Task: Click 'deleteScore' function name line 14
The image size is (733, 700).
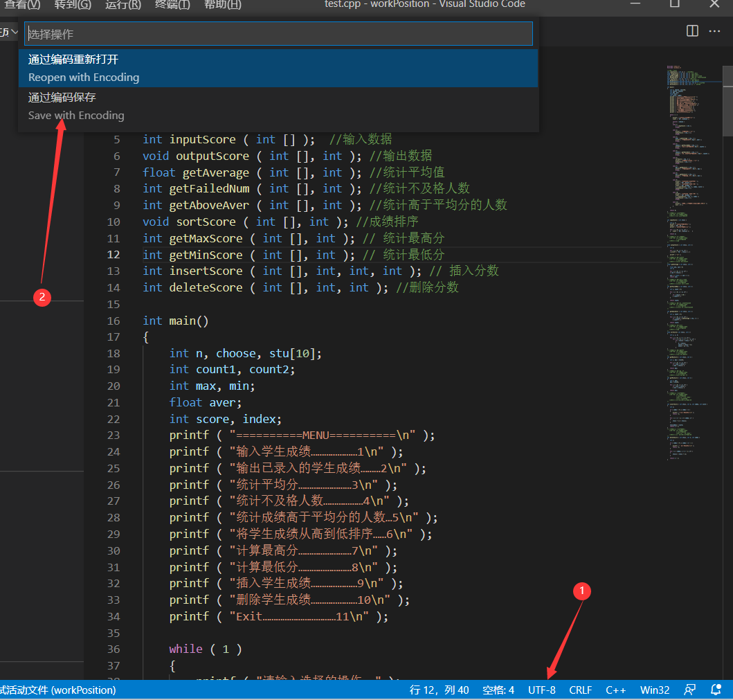Action: [206, 287]
